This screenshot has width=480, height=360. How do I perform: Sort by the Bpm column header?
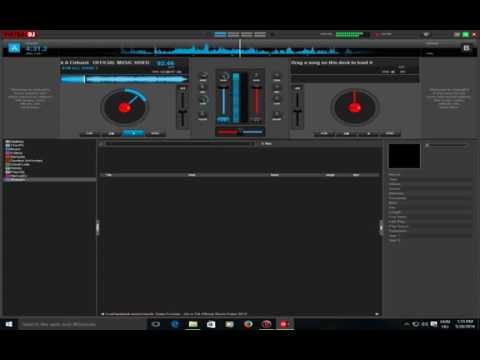tap(356, 175)
